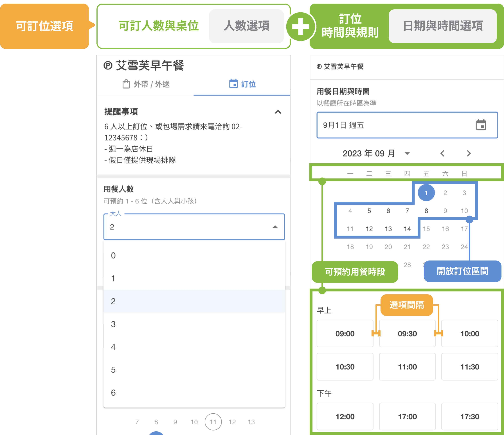This screenshot has height=435, width=504.
Task: Pick September 8 on the calendar
Action: [x=426, y=211]
